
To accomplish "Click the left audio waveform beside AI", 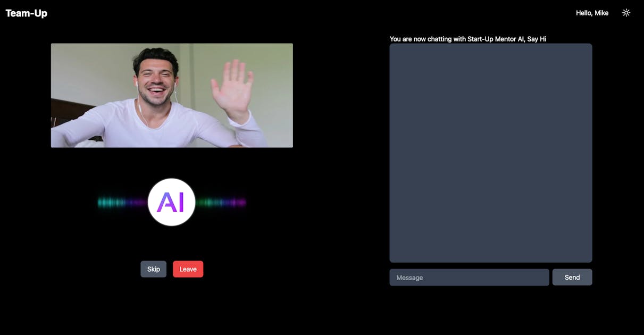I will [x=121, y=202].
